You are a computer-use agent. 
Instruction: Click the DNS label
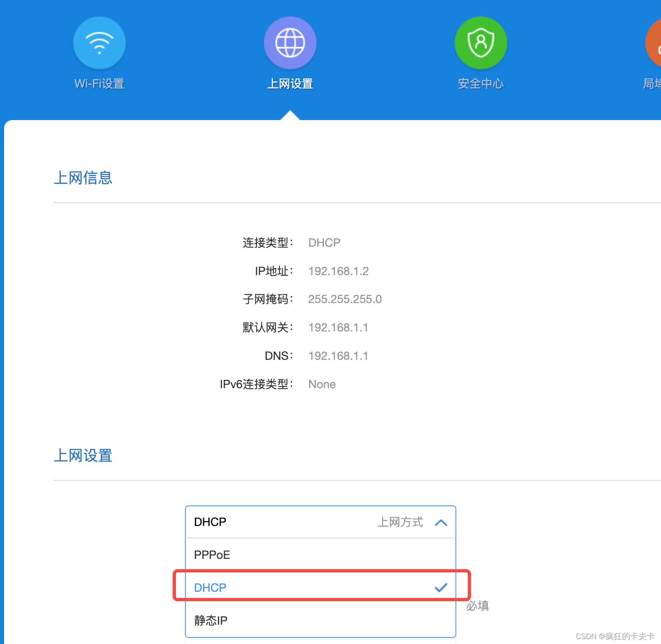pos(279,356)
